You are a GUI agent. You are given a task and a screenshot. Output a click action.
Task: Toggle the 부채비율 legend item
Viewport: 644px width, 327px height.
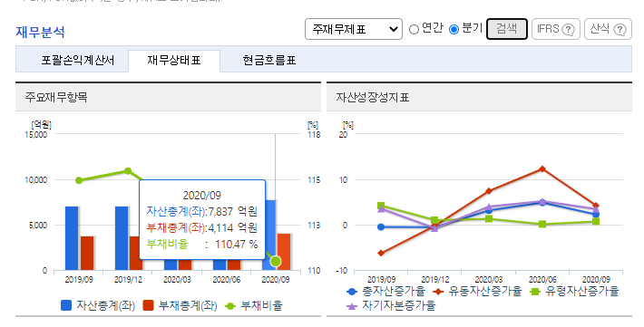(254, 305)
